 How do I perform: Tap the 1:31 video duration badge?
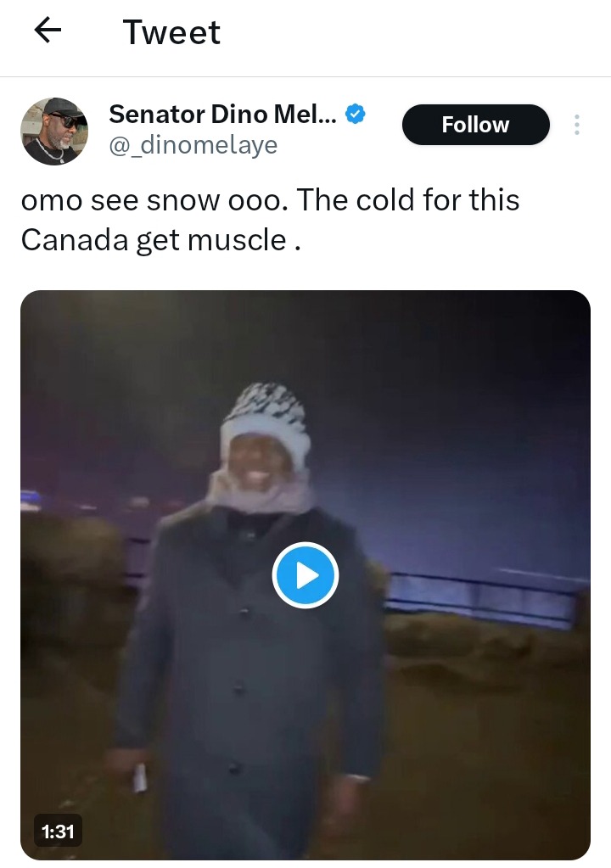coord(58,832)
